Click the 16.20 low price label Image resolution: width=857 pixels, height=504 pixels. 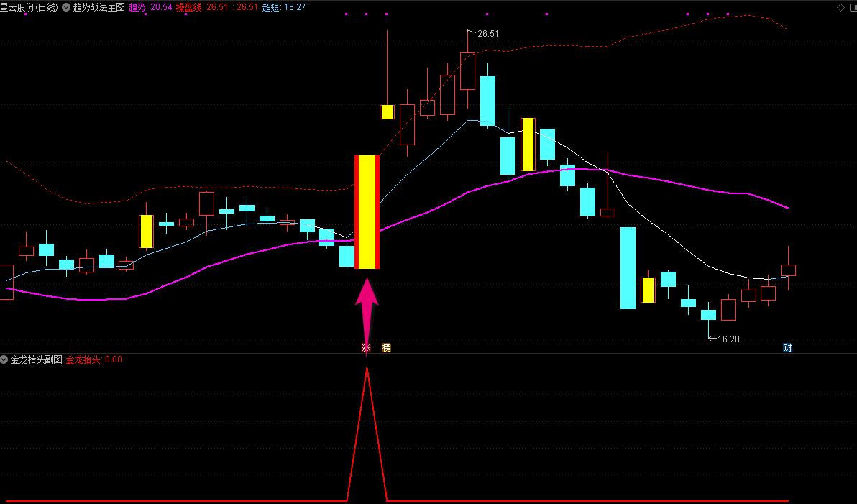pyautogui.click(x=728, y=339)
